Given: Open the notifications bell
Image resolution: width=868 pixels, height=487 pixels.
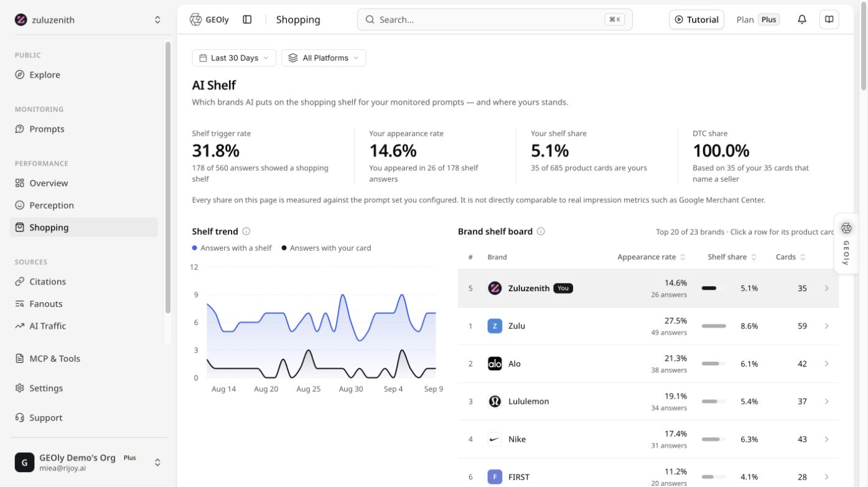Looking at the screenshot, I should 802,19.
